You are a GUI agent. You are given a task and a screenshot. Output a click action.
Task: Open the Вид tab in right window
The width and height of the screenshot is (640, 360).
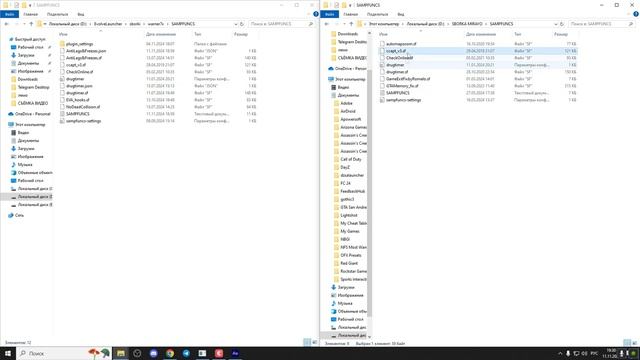click(x=401, y=14)
